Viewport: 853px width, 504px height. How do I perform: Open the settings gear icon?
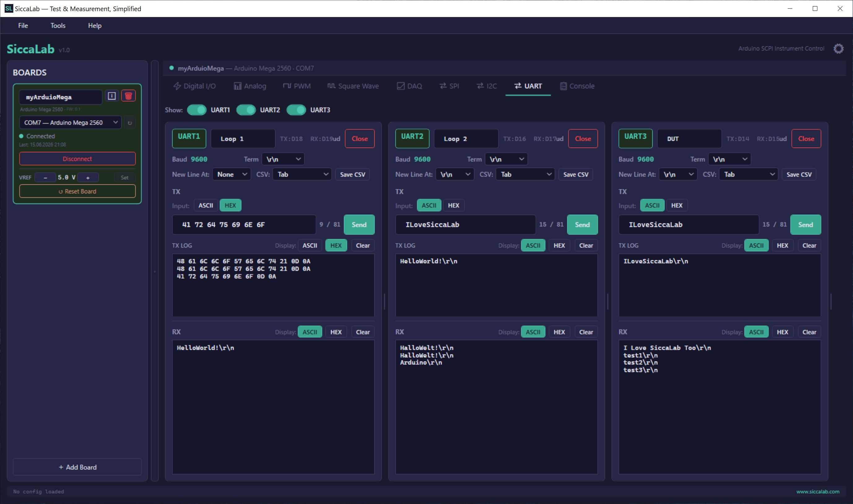(x=838, y=49)
